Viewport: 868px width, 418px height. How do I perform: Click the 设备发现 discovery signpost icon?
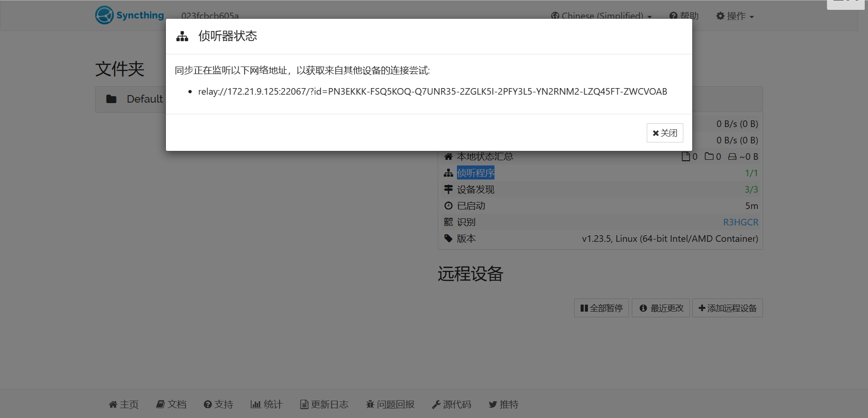[449, 189]
